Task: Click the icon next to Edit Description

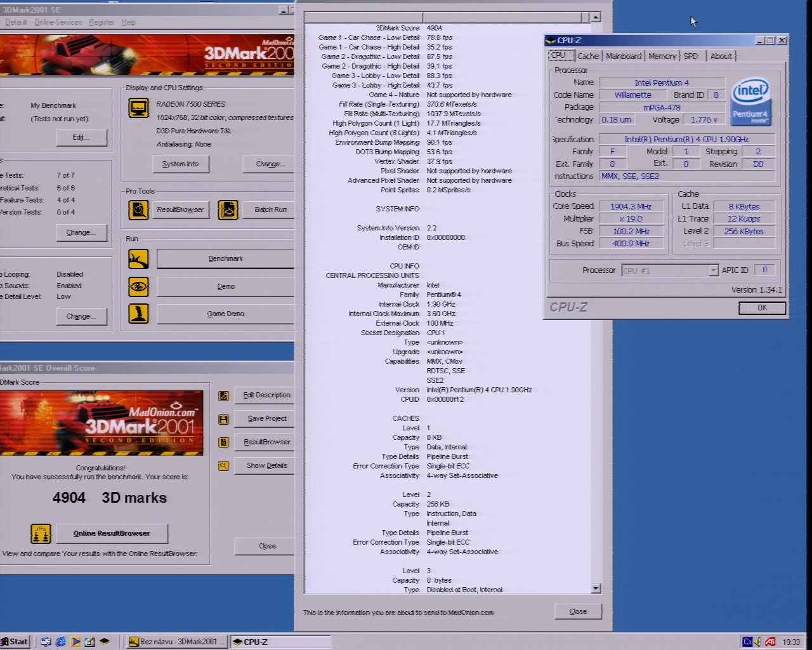Action: 223,395
